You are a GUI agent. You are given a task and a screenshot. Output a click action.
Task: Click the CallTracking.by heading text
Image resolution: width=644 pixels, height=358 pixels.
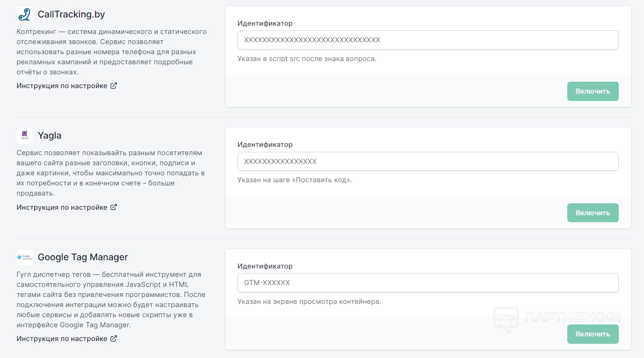[71, 14]
